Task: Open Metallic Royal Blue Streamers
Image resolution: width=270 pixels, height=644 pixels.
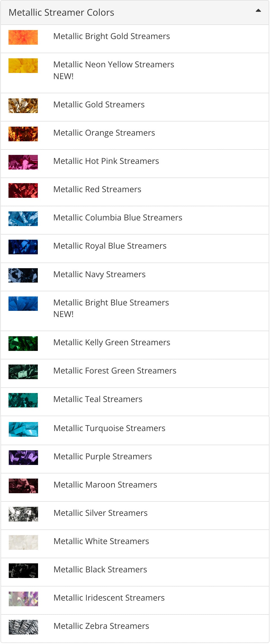Action: point(110,246)
